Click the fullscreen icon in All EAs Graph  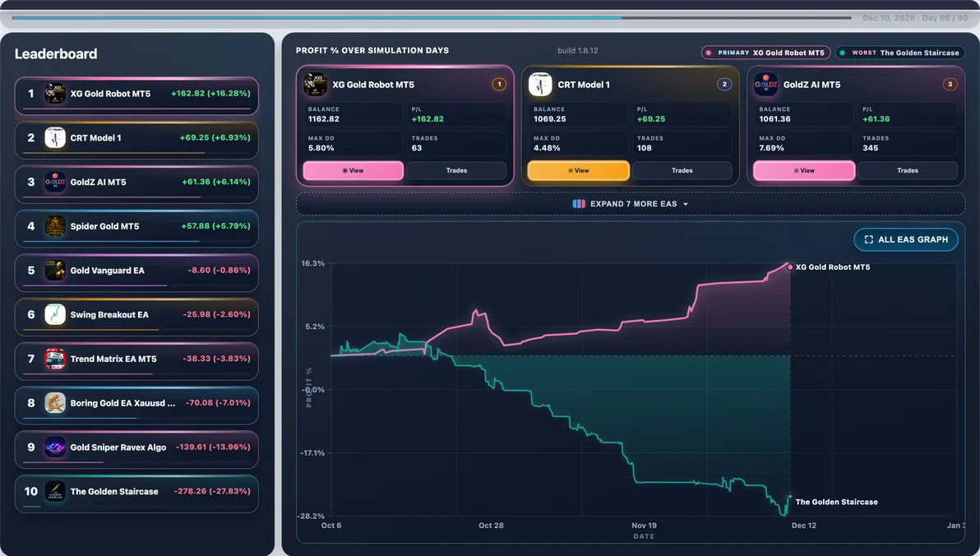point(869,239)
